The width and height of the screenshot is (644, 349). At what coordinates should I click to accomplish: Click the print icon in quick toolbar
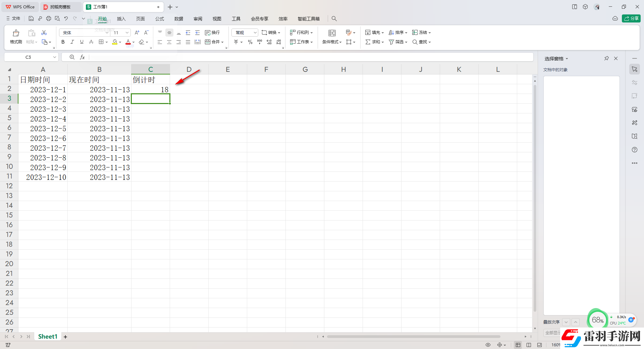coord(49,19)
